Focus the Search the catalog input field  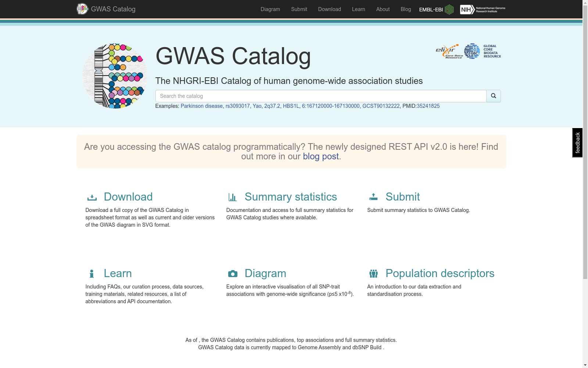pyautogui.click(x=321, y=96)
